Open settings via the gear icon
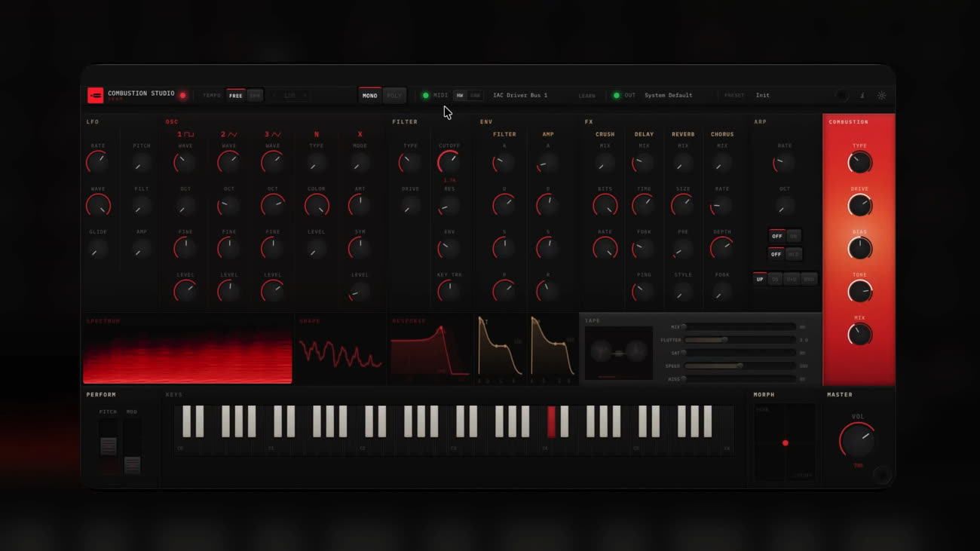Screen dimensions: 980x551 (881, 96)
